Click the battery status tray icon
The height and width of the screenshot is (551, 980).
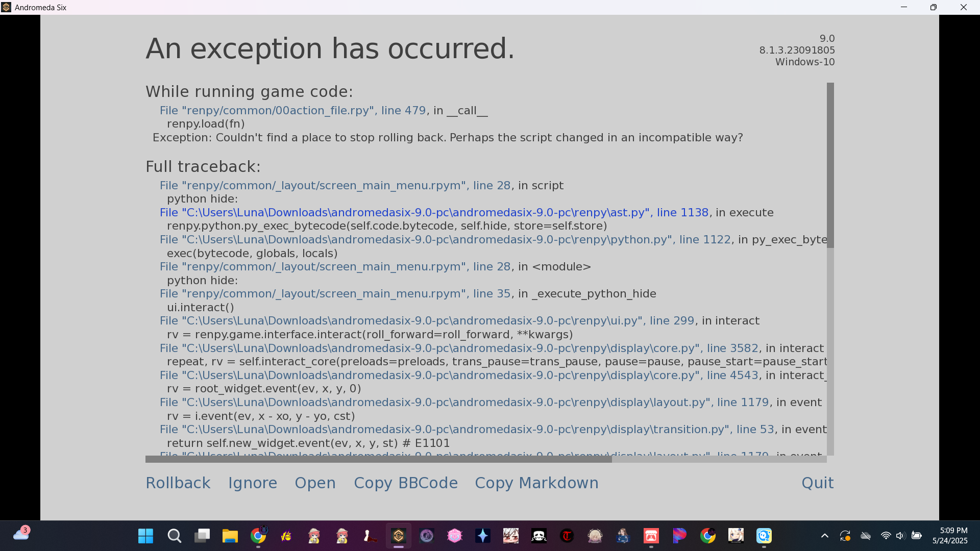(x=917, y=536)
